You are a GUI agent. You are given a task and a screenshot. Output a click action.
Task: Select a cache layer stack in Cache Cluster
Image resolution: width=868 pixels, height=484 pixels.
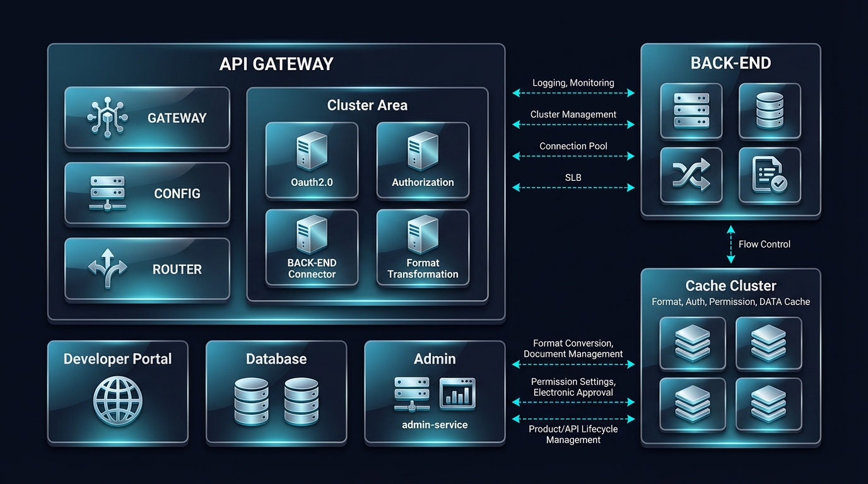pyautogui.click(x=693, y=343)
